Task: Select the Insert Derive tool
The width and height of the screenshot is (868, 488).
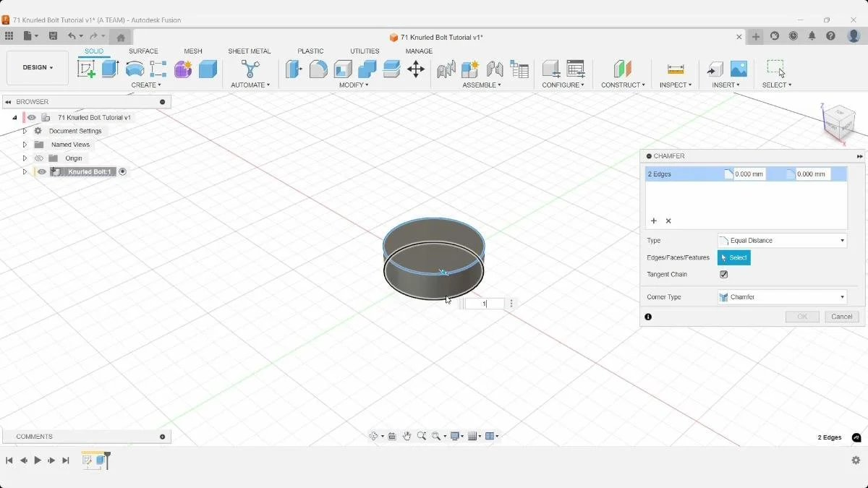Action: click(715, 69)
